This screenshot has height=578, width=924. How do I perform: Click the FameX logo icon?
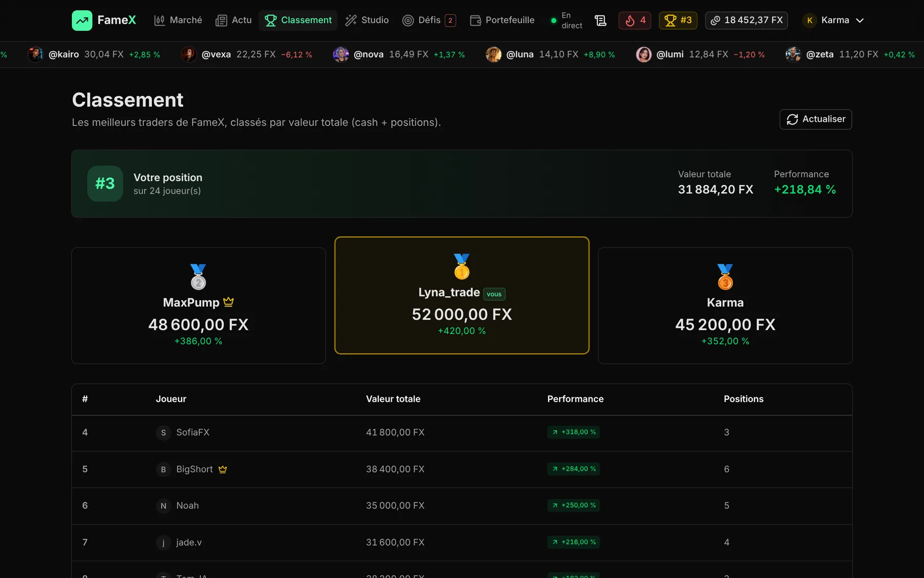[x=82, y=21]
